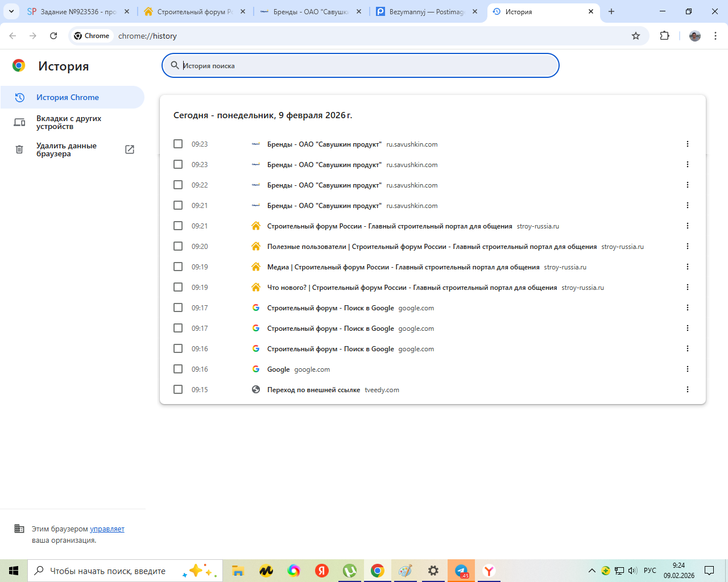Viewport: 728px width, 582px height.
Task: Click the globe favicon of tveedy.com entry
Action: (256, 389)
